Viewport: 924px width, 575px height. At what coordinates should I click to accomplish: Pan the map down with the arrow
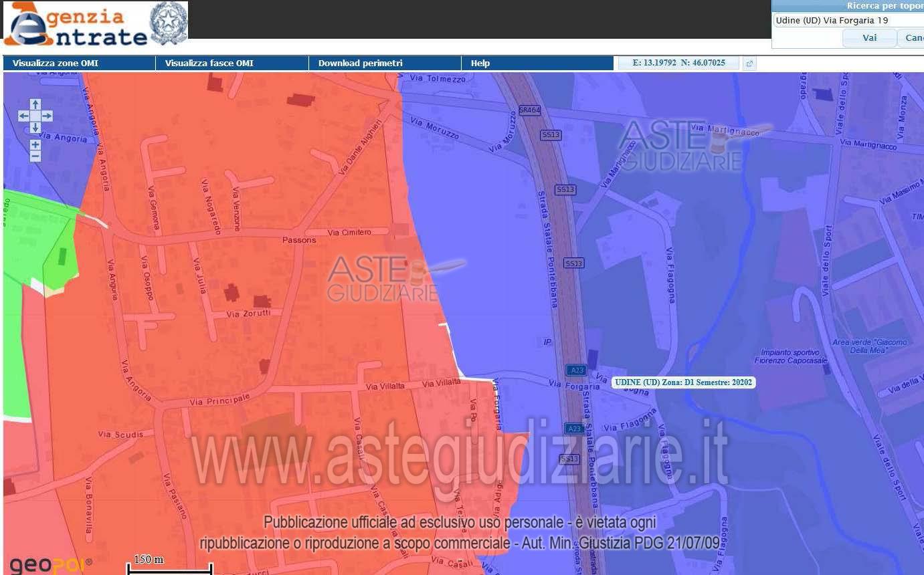point(35,128)
